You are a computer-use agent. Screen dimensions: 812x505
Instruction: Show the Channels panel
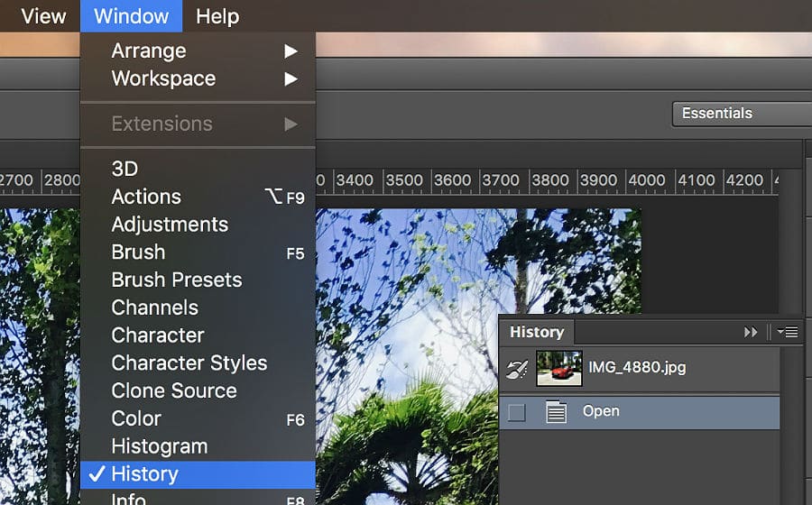[198, 308]
